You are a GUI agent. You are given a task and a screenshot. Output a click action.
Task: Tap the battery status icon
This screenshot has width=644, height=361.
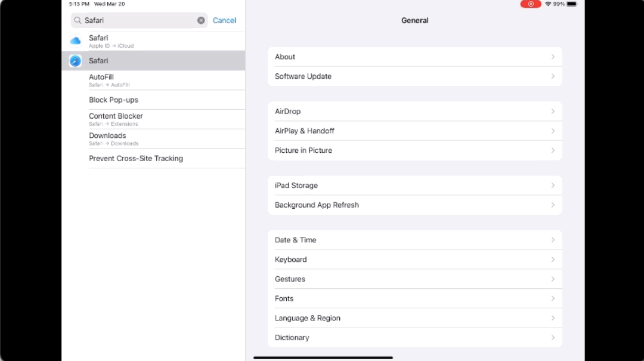(572, 4)
